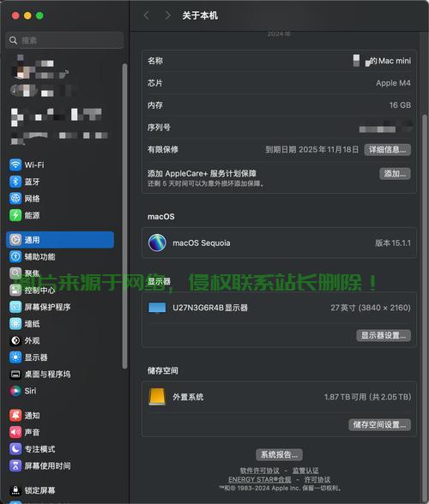Open Desktop & Dock (桌面与程序坞) icon
Image resolution: width=429 pixels, height=504 pixels.
pyautogui.click(x=15, y=374)
